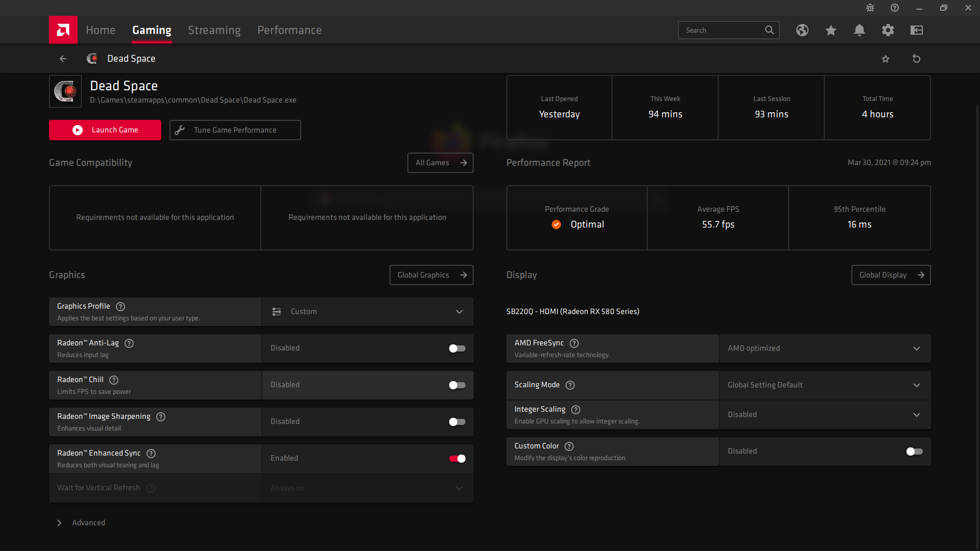Open the notifications bell icon
This screenshot has width=980, height=551.
859,30
